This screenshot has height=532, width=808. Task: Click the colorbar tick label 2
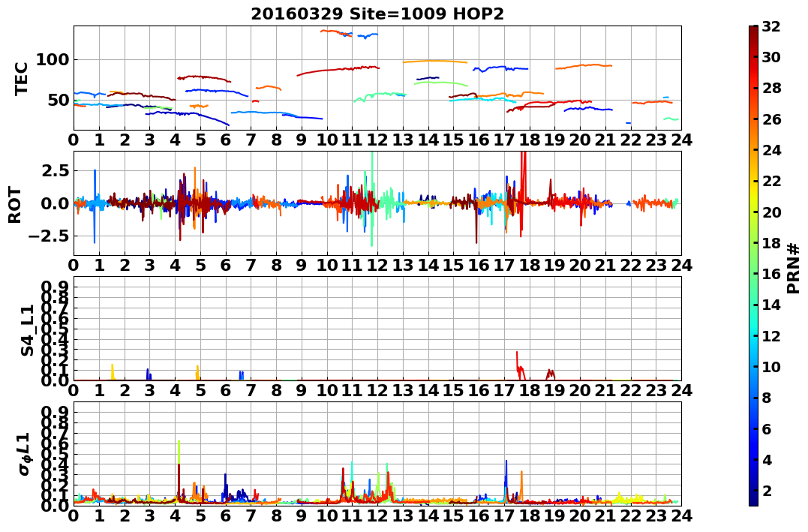(766, 490)
